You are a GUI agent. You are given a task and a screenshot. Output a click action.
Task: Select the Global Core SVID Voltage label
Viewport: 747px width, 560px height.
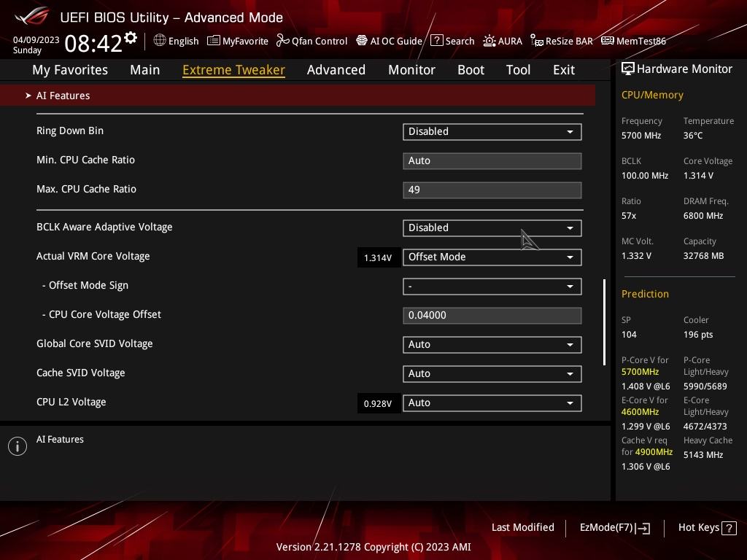pyautogui.click(x=94, y=344)
